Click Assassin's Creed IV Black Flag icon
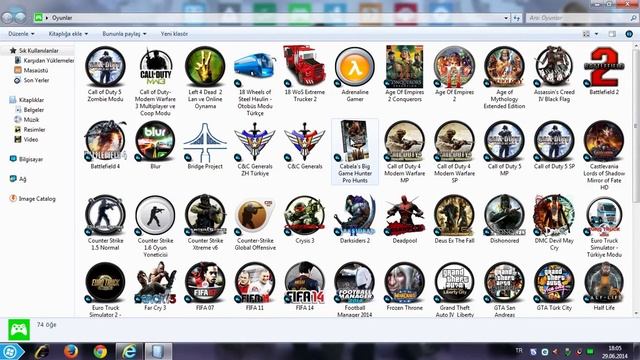The height and width of the screenshot is (360, 640). [554, 67]
